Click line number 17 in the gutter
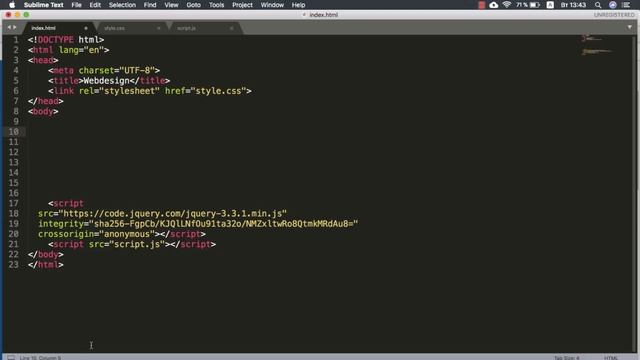 coord(13,203)
